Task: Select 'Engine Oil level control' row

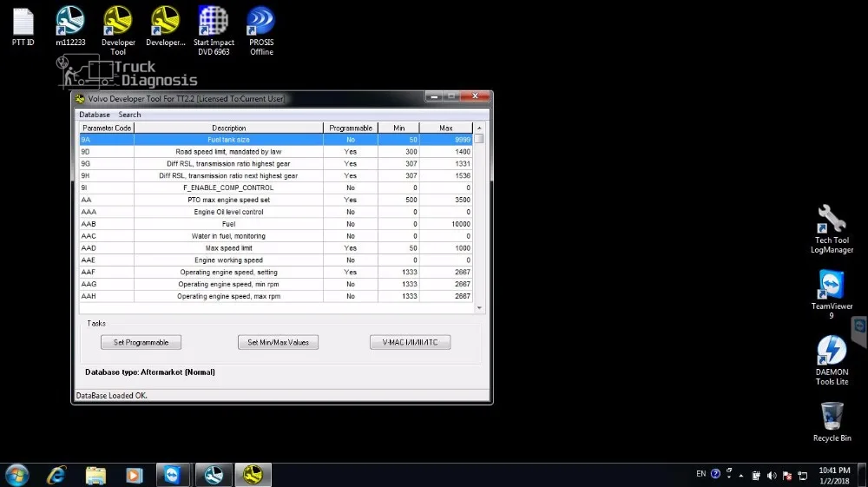Action: click(276, 212)
